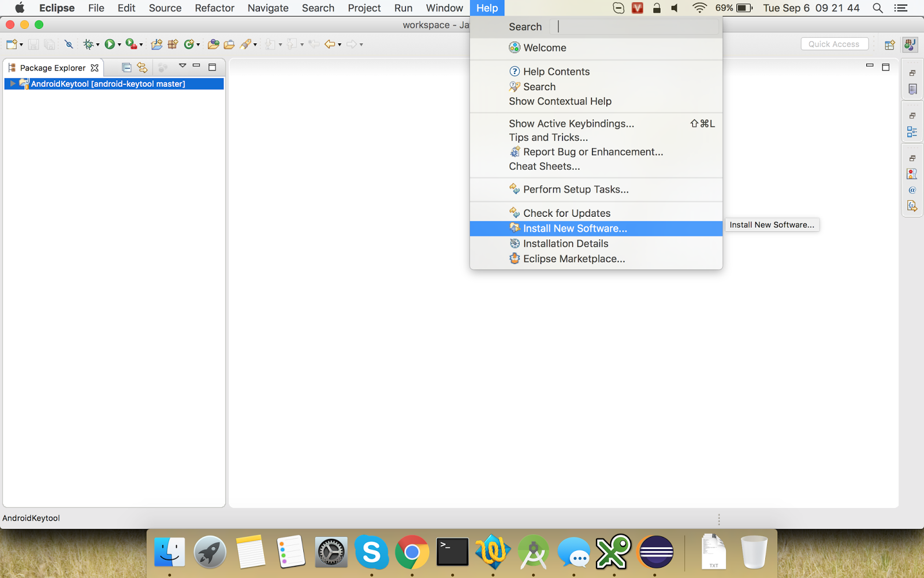Choose Perform Setup Tasks menu entry
The width and height of the screenshot is (924, 578).
point(596,190)
